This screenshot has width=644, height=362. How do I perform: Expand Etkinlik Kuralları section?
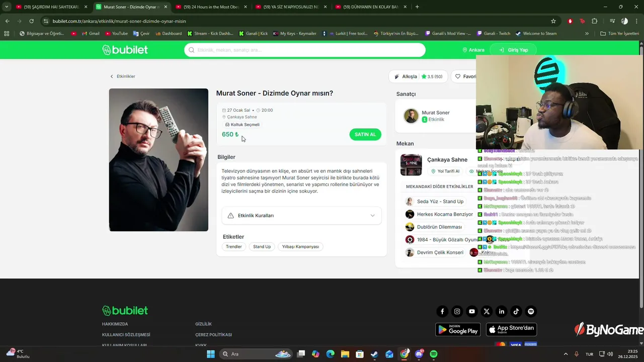[x=301, y=215]
